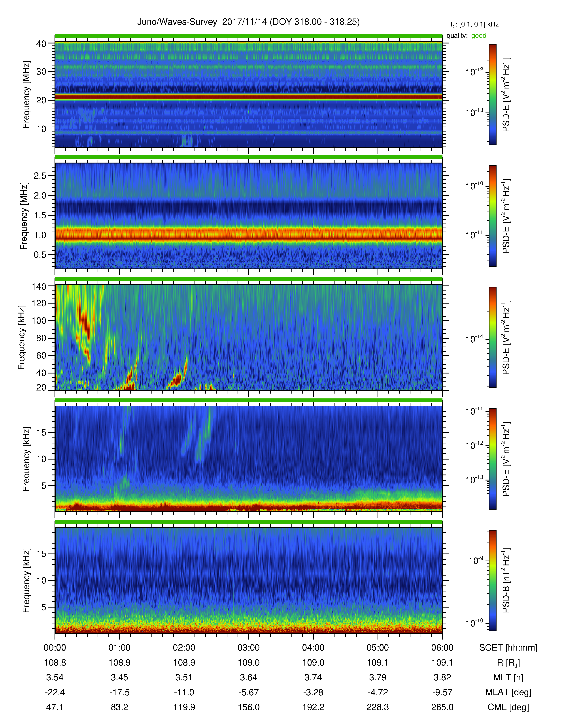Click the 03:00 SCET time label

(x=248, y=648)
